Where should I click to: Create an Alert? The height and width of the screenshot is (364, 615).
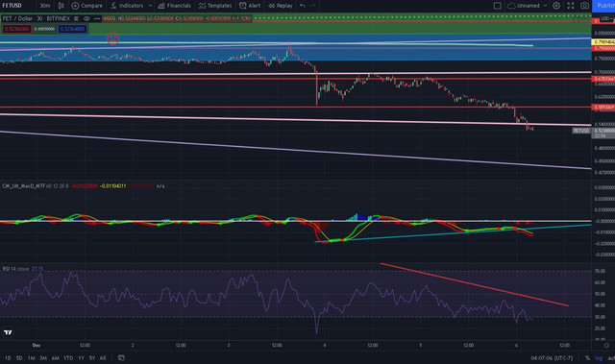coord(250,6)
